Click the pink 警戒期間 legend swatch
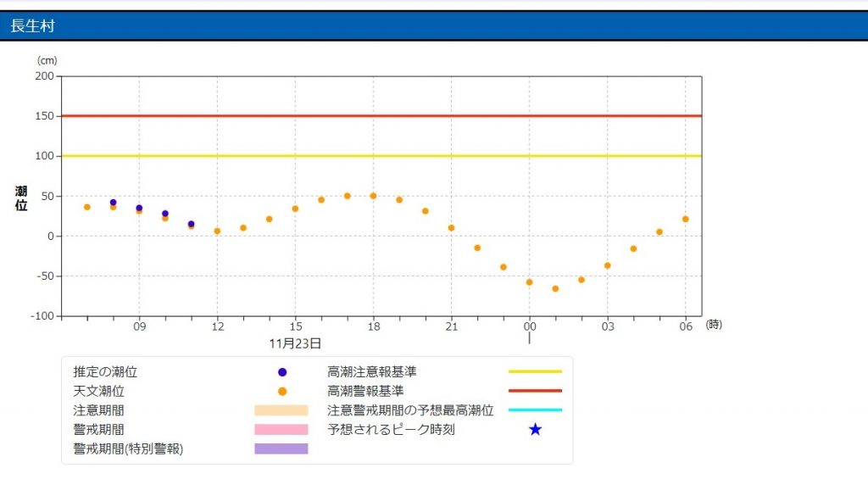Viewport: 868px width, 479px height. [x=281, y=430]
